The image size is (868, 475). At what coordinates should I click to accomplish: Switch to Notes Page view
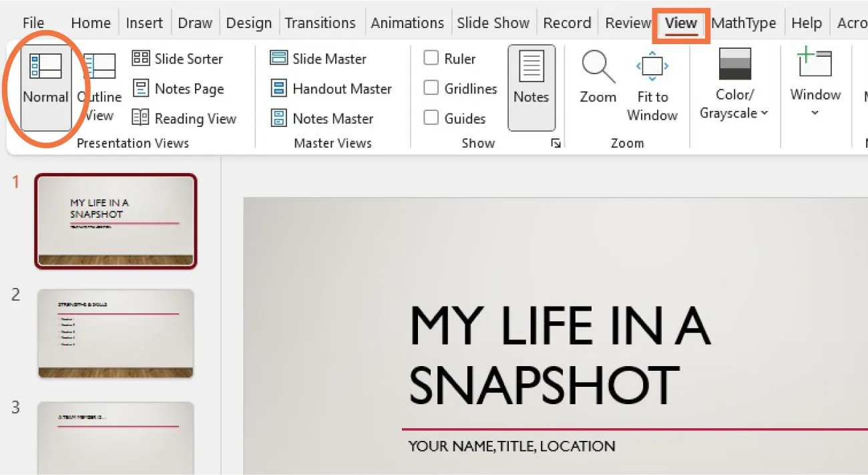178,89
